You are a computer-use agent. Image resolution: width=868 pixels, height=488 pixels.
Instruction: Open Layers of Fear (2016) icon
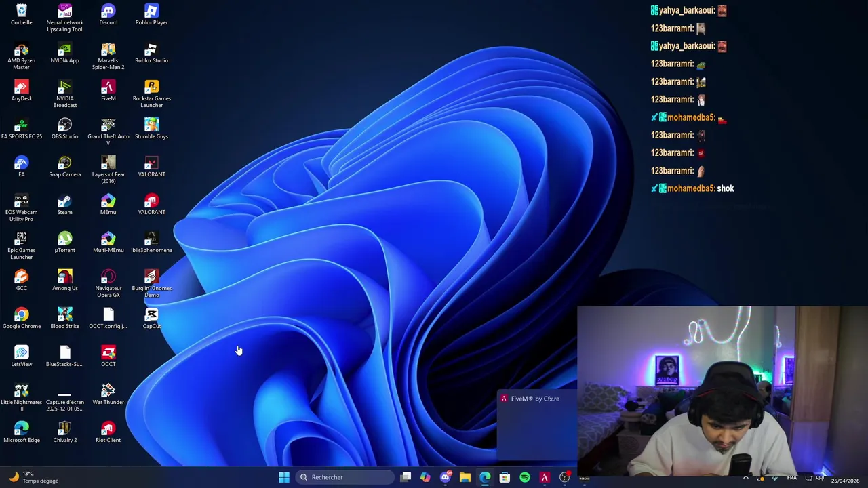point(108,170)
